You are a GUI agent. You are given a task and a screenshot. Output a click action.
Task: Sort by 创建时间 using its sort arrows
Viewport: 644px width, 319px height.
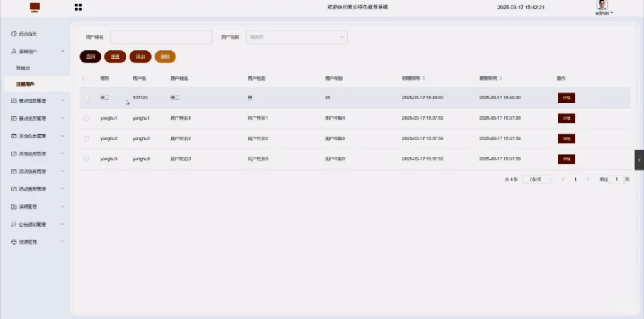(x=423, y=78)
